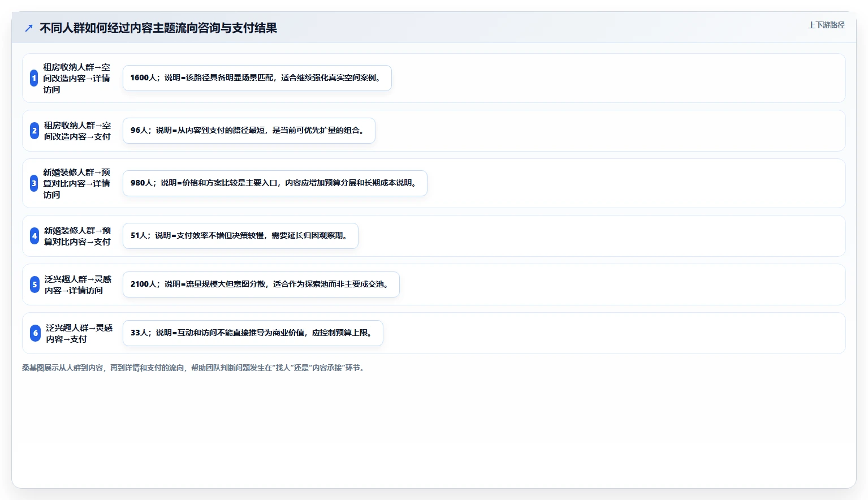Click number badge 4 for 新婚装修人群 支付
Viewport: 868px width, 500px height.
click(x=34, y=236)
